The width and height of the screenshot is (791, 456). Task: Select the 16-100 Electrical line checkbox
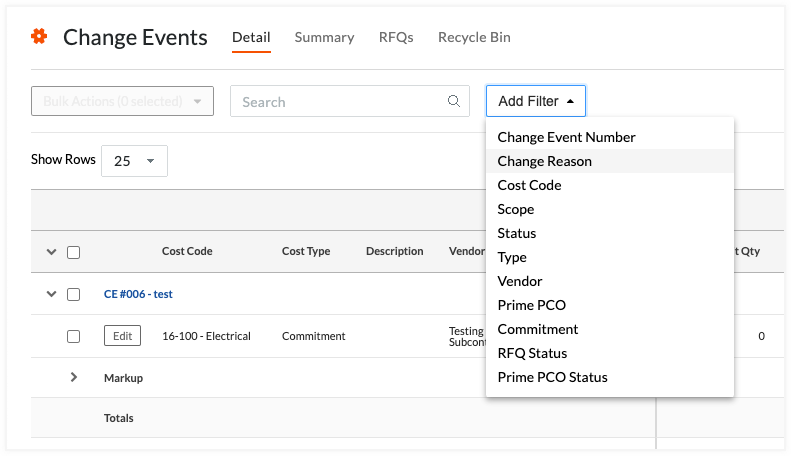click(73, 336)
